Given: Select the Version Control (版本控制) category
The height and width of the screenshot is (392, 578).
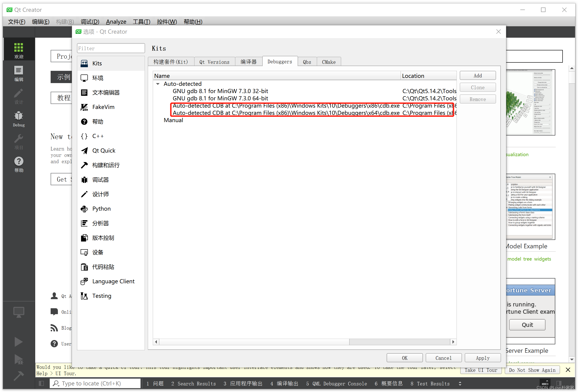Looking at the screenshot, I should tap(103, 238).
